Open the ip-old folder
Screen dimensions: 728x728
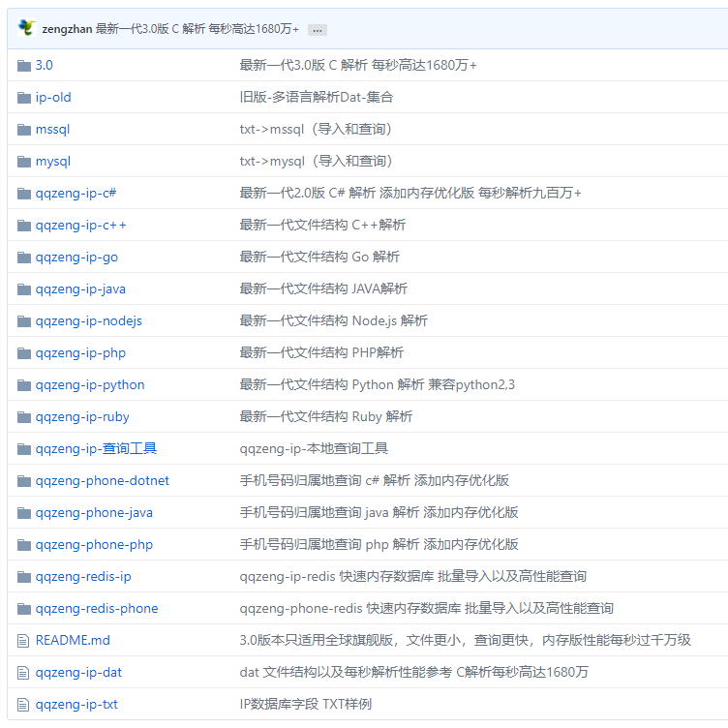coord(53,97)
